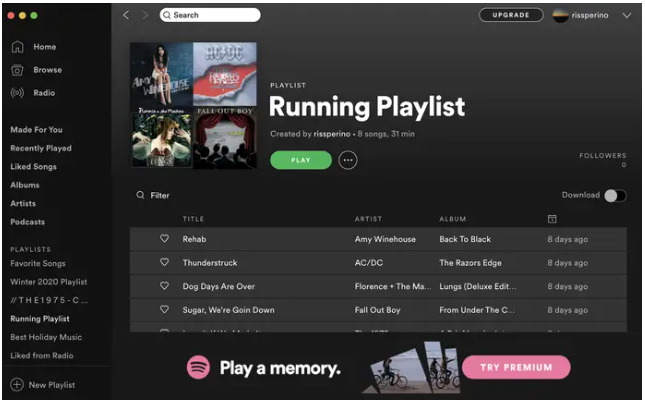Select Running Playlist in sidebar

(40, 319)
